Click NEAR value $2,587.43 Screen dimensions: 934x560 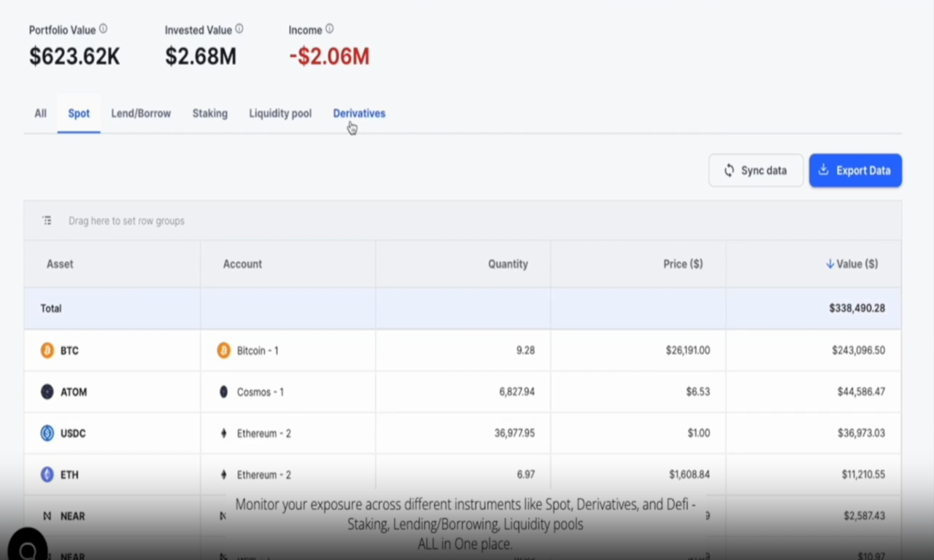865,516
